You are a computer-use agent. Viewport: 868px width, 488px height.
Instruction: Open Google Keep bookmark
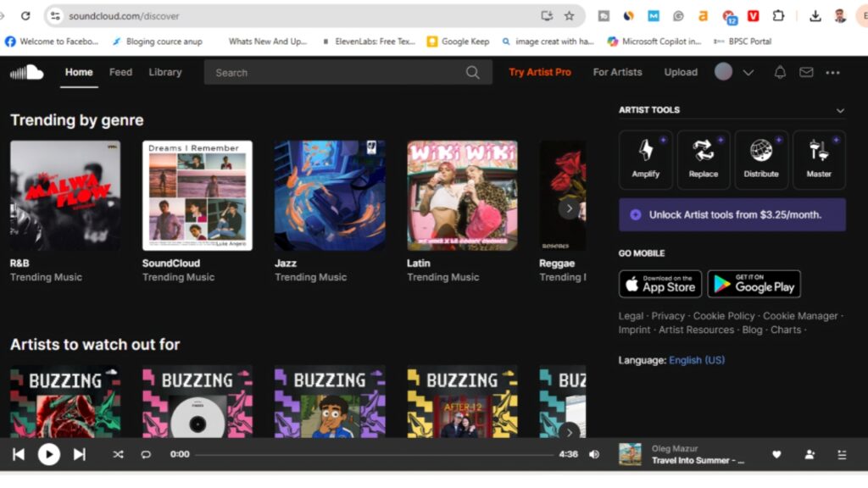click(x=459, y=42)
